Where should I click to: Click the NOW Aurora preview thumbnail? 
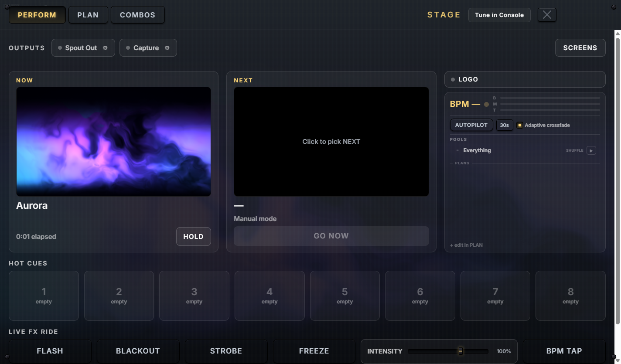tap(113, 142)
